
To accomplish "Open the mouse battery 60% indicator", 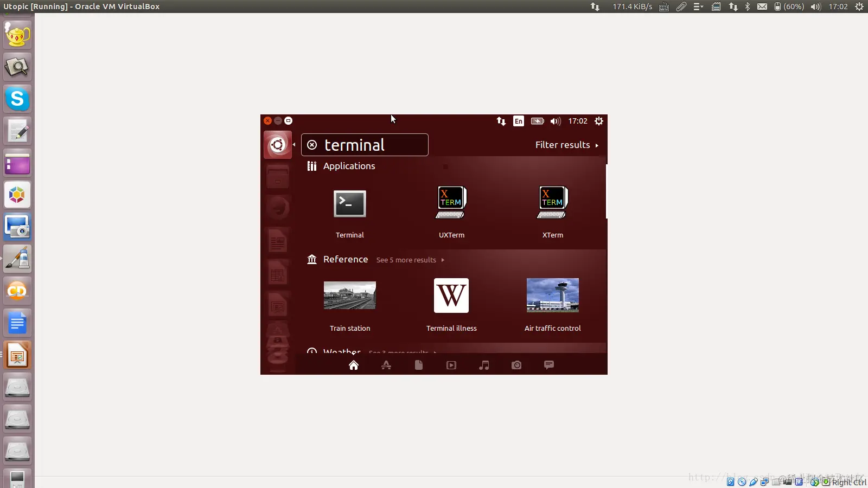I will [789, 7].
